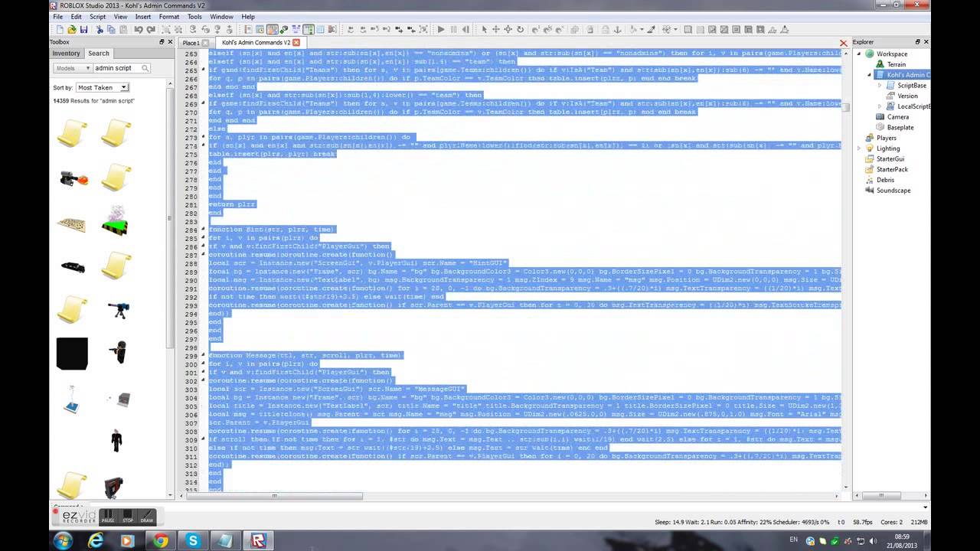This screenshot has width=980, height=551.
Task: Close the Kohl's Admin Commands V2 tab
Action: (296, 43)
